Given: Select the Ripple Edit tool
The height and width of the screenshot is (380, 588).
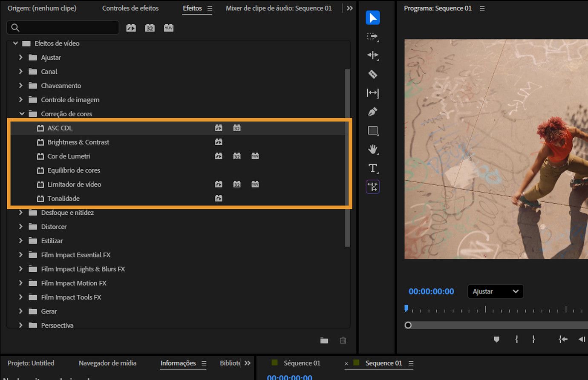Looking at the screenshot, I should 372,55.
